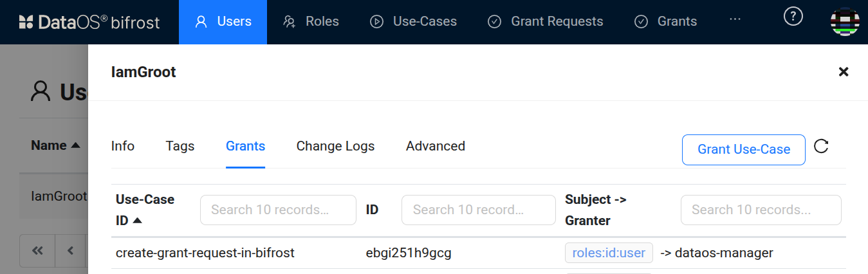Sort users by Name column
The width and height of the screenshot is (868, 274).
[x=55, y=145]
